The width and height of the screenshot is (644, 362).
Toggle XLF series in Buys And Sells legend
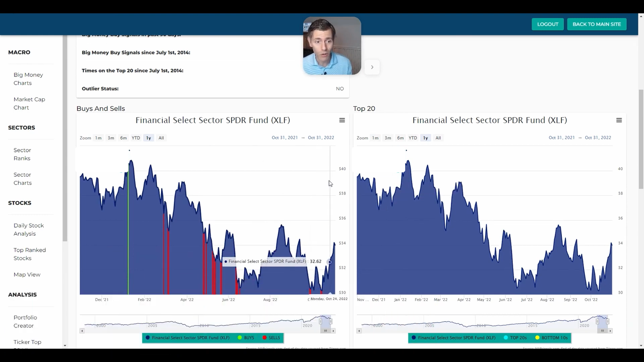187,338
